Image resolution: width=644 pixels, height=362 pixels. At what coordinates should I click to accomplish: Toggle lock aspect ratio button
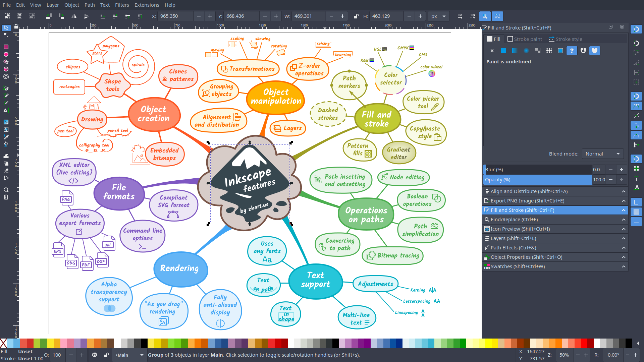(355, 16)
